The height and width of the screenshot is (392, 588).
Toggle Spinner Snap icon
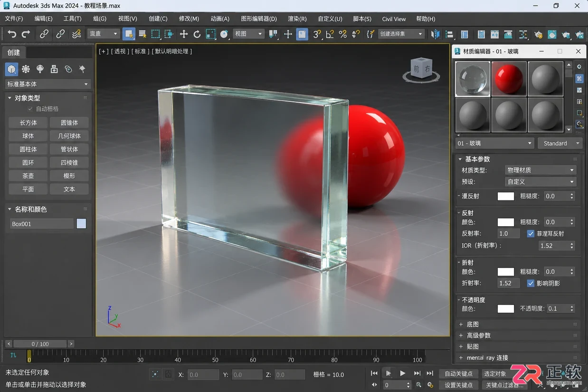point(357,34)
